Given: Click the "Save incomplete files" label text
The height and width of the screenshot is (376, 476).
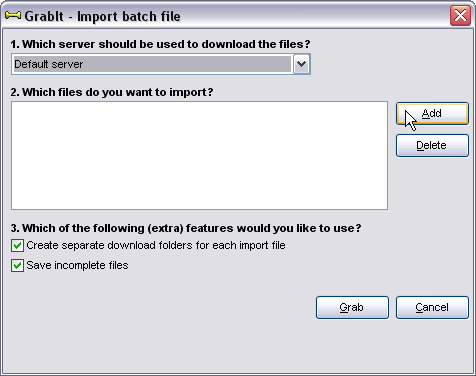Looking at the screenshot, I should click(77, 265).
